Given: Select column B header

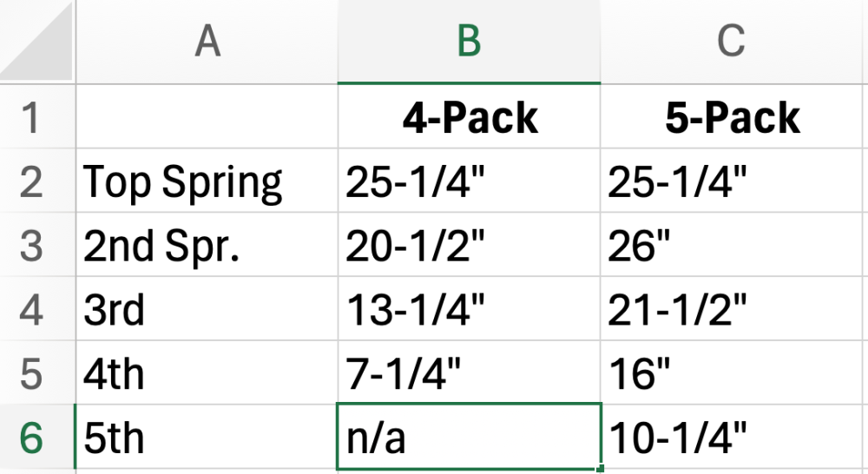Looking at the screenshot, I should point(469,42).
